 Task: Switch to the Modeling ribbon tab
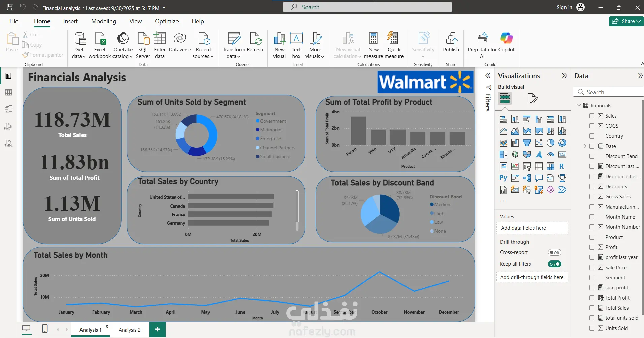click(104, 21)
